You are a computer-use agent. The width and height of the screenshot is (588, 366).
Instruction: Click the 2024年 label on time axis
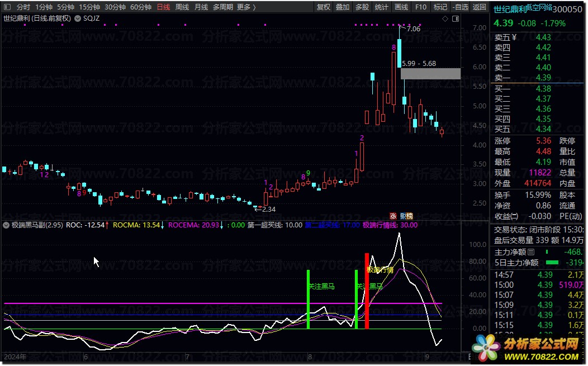tap(15, 357)
